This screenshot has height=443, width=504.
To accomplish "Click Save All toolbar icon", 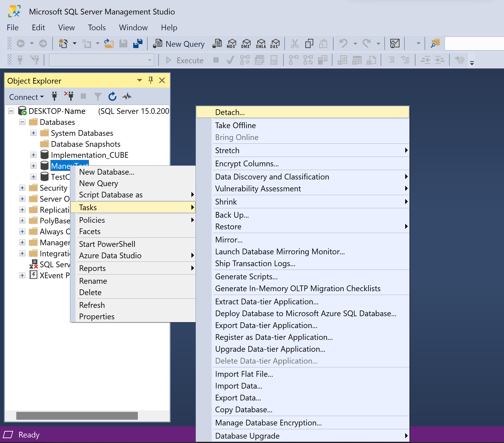I will tap(138, 44).
